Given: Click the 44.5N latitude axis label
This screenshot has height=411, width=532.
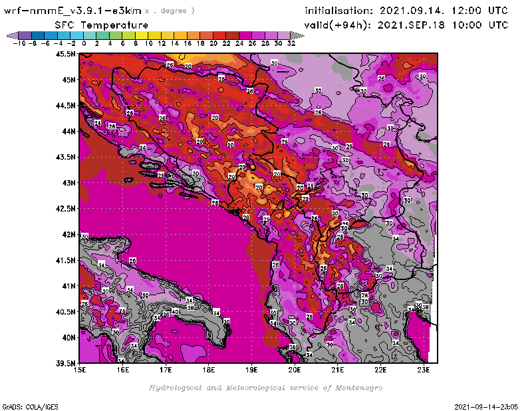Looking at the screenshot, I should 65,106.
